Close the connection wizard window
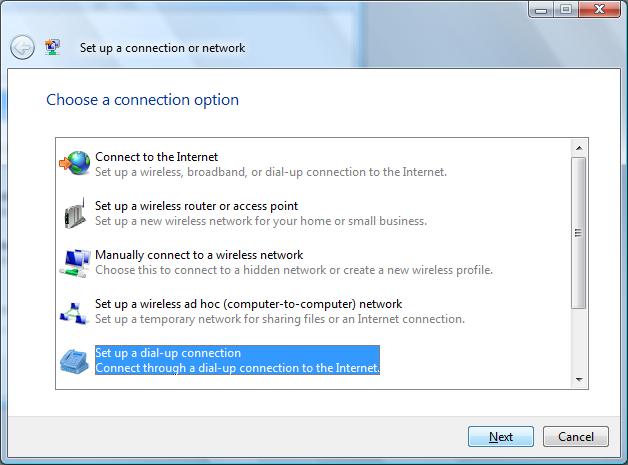Screen dimensions: 628x465 click(599, 9)
